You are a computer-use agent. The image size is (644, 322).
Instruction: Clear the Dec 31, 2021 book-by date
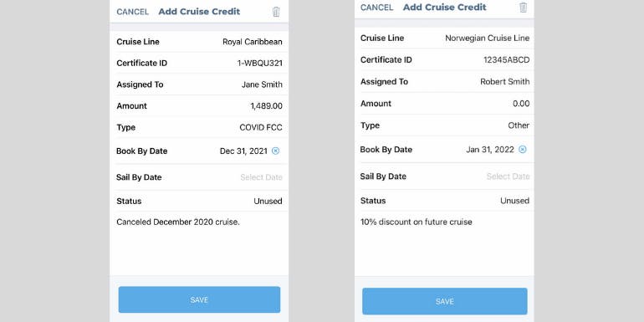tap(276, 151)
